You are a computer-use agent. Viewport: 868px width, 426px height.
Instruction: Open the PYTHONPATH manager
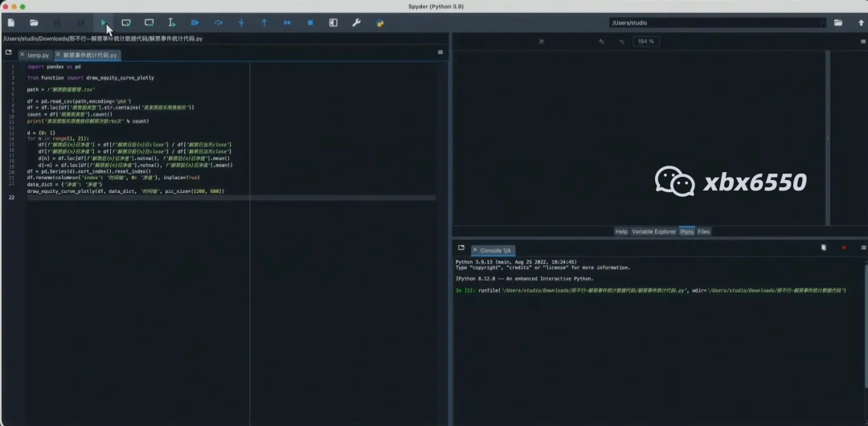pos(379,23)
